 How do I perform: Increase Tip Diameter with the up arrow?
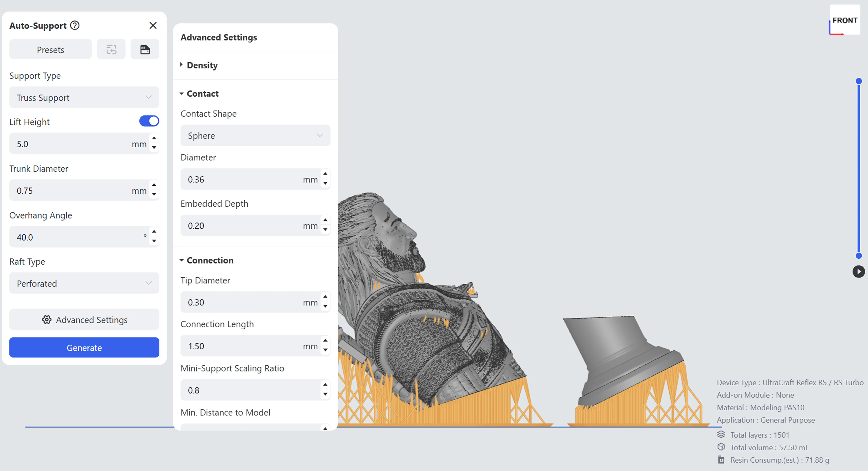point(325,297)
